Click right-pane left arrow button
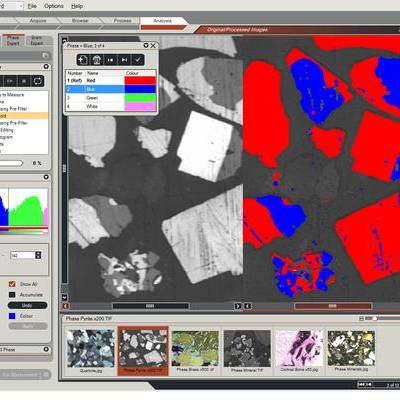The height and width of the screenshot is (400, 400). (x=248, y=306)
